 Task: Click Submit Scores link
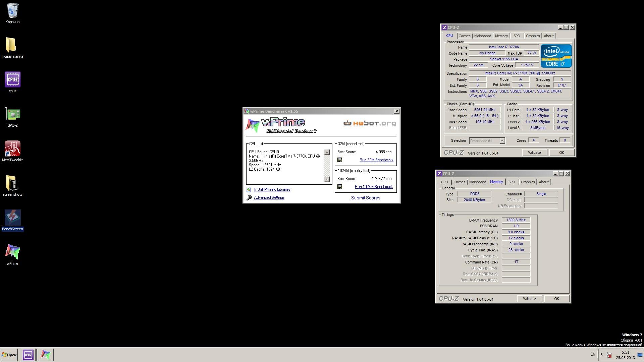click(366, 198)
